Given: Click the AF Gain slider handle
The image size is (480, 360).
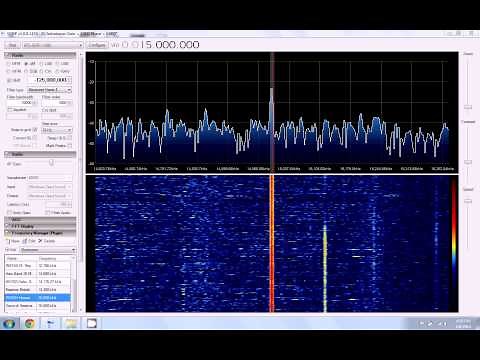Looking at the screenshot, I should tap(51, 163).
